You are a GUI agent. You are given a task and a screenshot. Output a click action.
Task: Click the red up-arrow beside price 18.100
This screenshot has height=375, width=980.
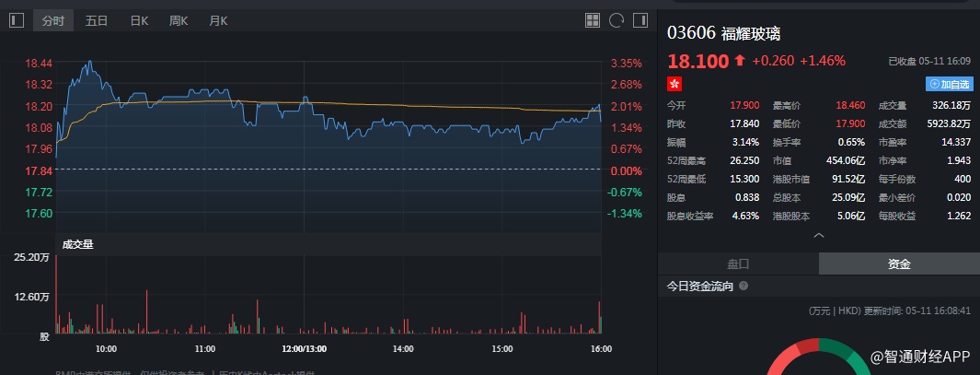[739, 61]
